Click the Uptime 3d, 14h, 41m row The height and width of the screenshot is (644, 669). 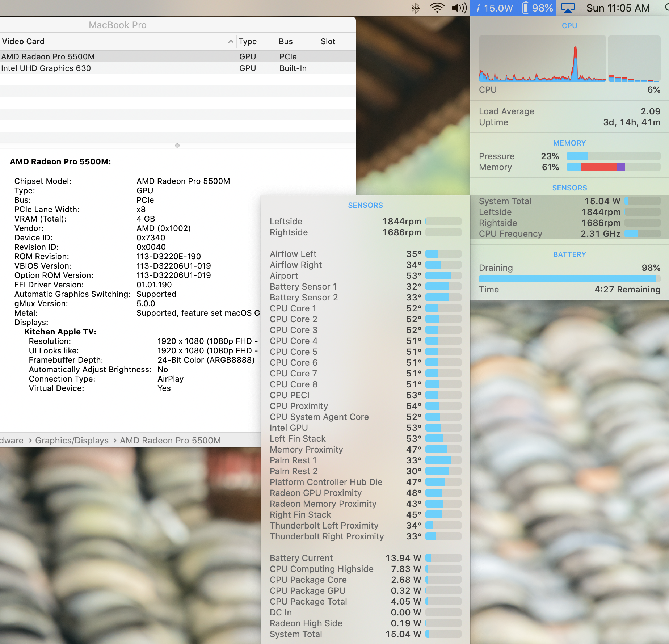tap(569, 122)
